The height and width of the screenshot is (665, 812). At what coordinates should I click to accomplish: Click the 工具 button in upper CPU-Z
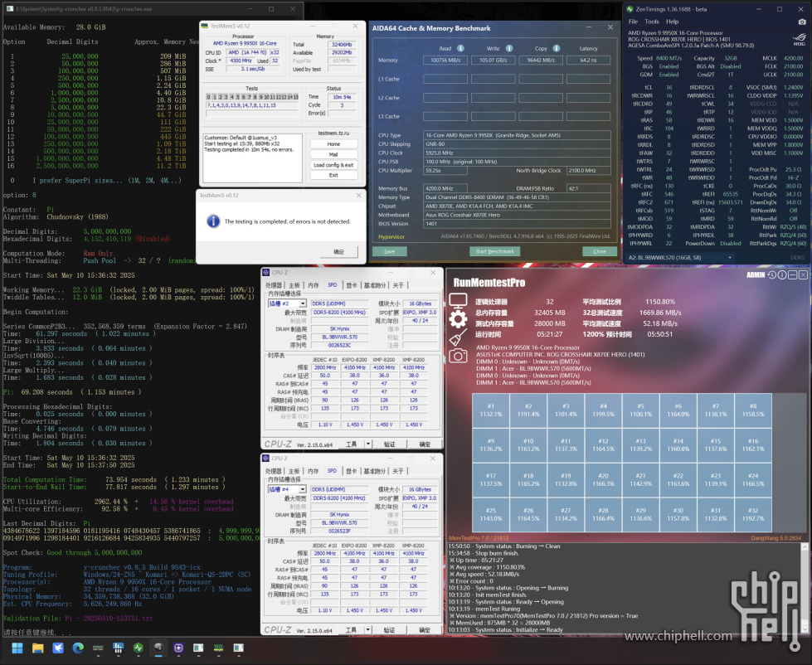(351, 444)
